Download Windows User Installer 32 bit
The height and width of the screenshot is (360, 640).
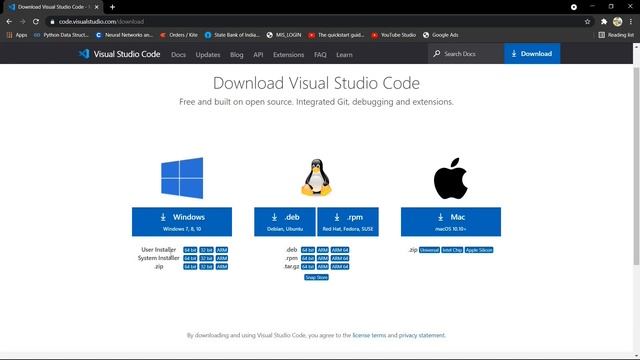(207, 250)
